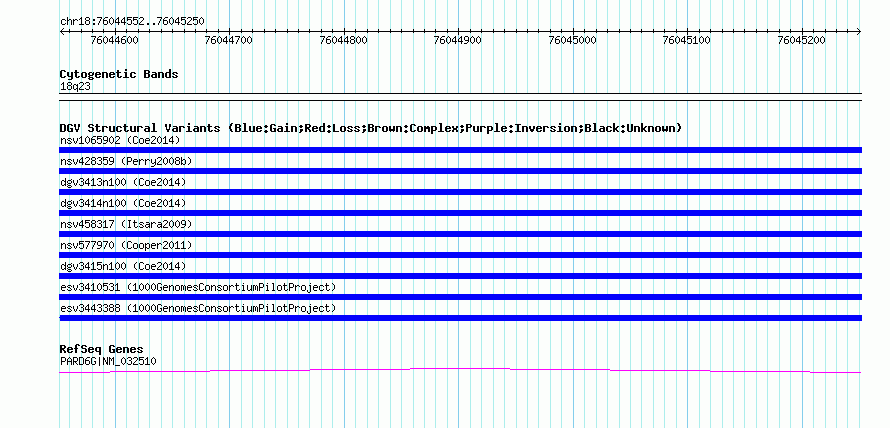
Task: Open variant esv3410531 1000Genomes label
Action: (x=198, y=287)
